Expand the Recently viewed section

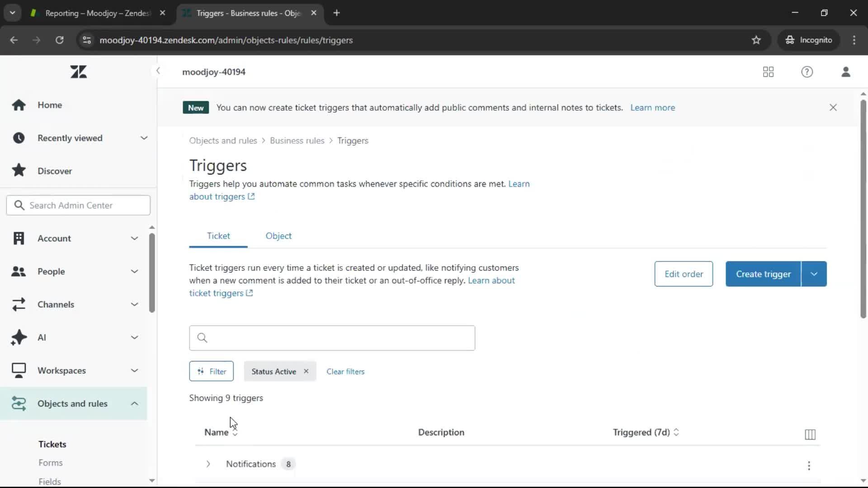144,138
